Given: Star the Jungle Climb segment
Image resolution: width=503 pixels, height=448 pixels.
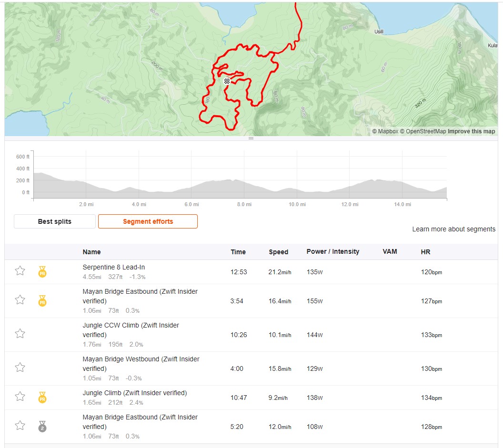Looking at the screenshot, I should [20, 397].
